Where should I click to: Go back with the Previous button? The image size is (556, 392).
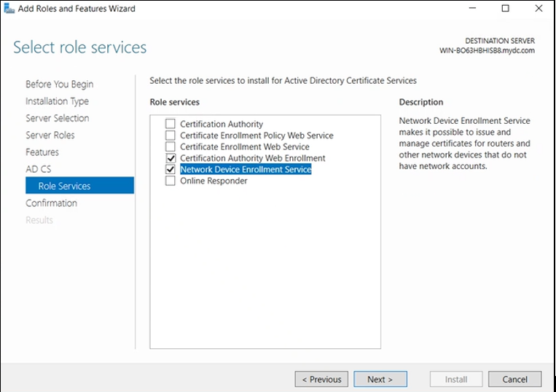coord(321,379)
